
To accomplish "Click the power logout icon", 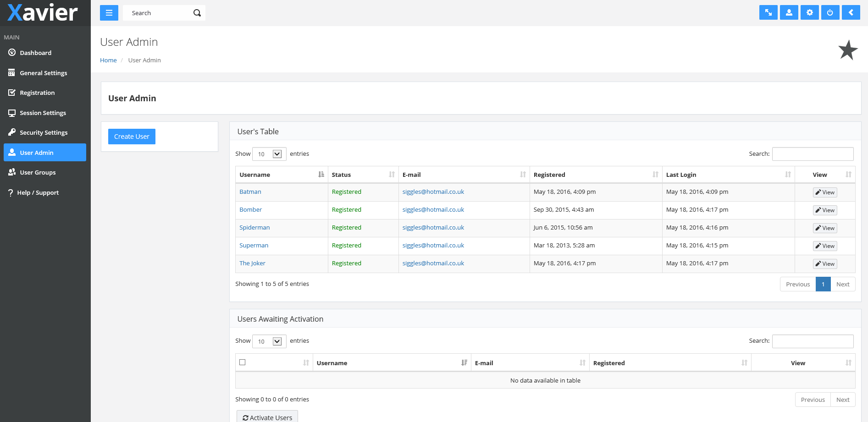I will pos(830,12).
